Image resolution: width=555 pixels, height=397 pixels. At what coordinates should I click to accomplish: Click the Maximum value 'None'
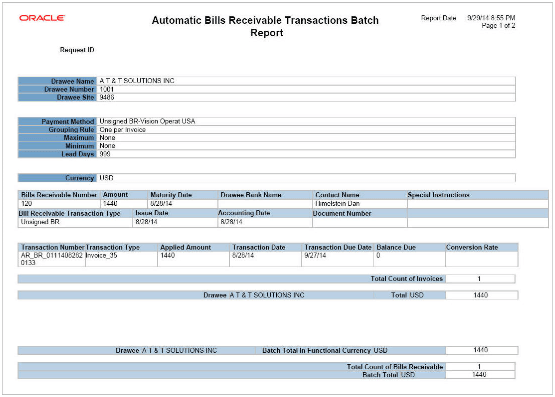pos(107,137)
